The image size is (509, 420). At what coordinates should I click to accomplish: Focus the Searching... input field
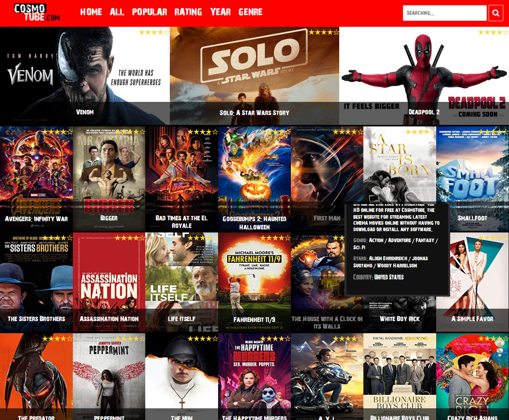pyautogui.click(x=444, y=13)
